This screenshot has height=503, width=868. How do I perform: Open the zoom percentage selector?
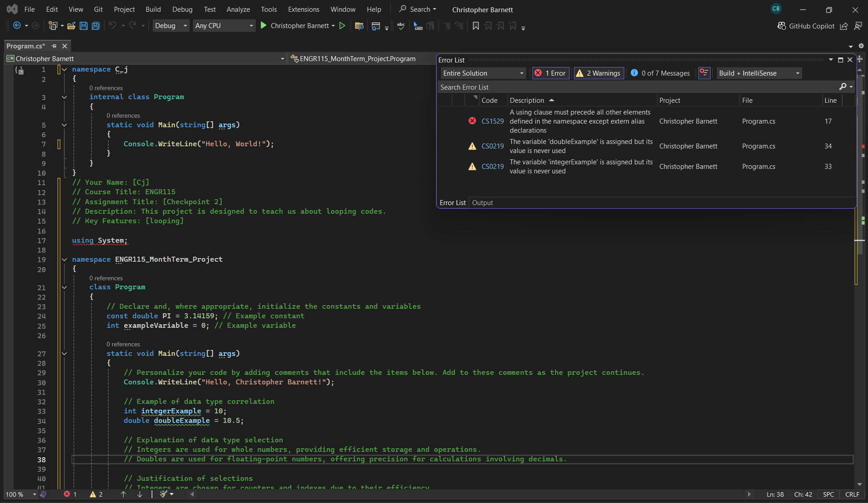click(x=20, y=494)
